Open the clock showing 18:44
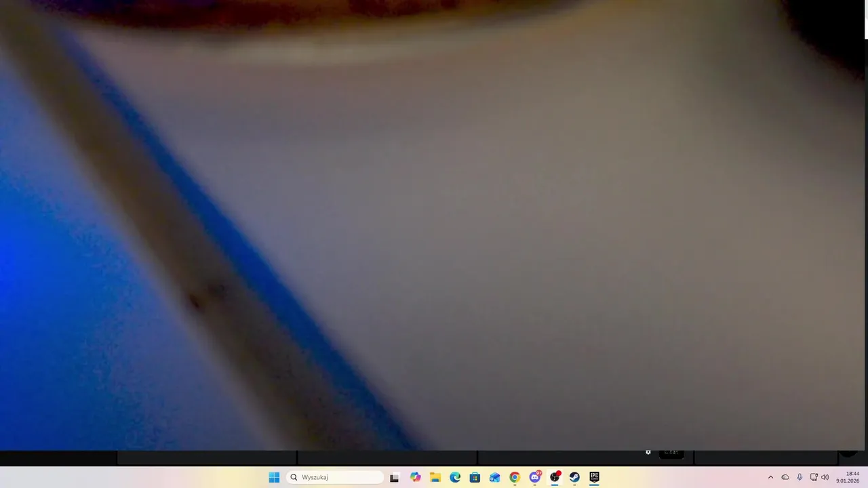Screen dimensions: 868x488 coord(848,477)
